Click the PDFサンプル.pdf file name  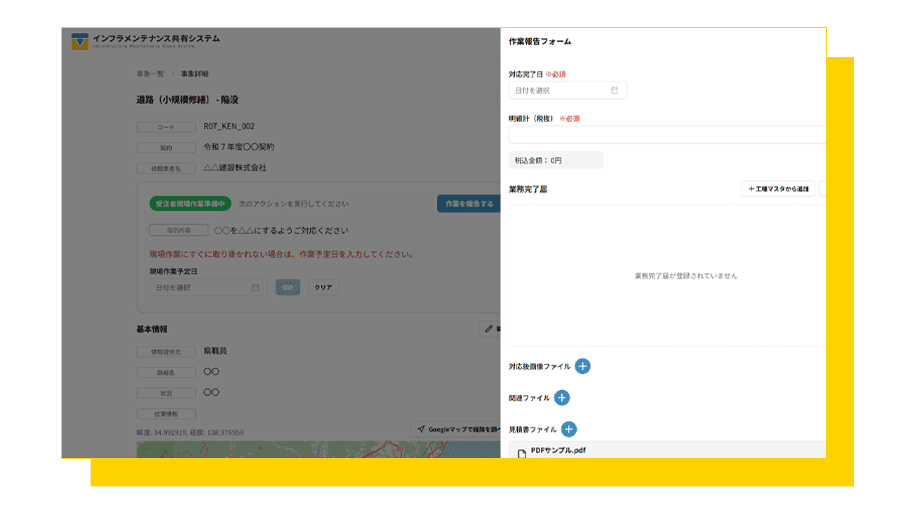(x=558, y=450)
